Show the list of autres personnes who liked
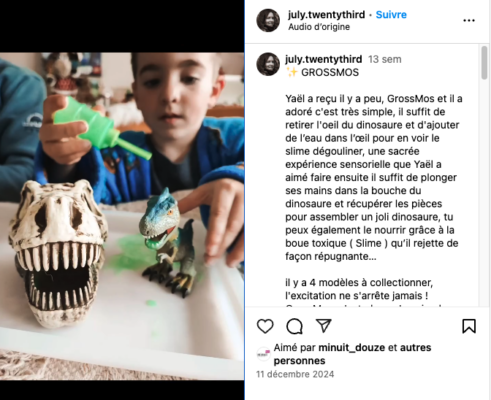This screenshot has width=491, height=400. (353, 354)
